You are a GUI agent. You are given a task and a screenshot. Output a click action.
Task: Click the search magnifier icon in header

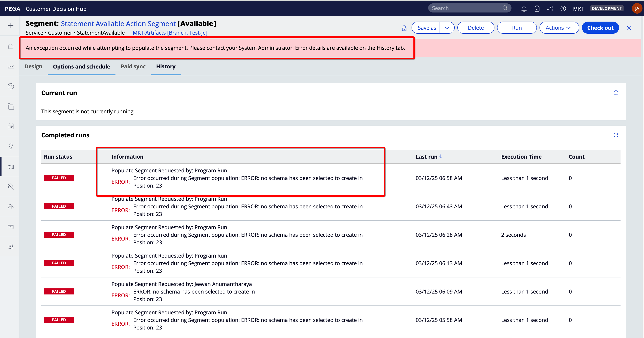click(x=505, y=8)
